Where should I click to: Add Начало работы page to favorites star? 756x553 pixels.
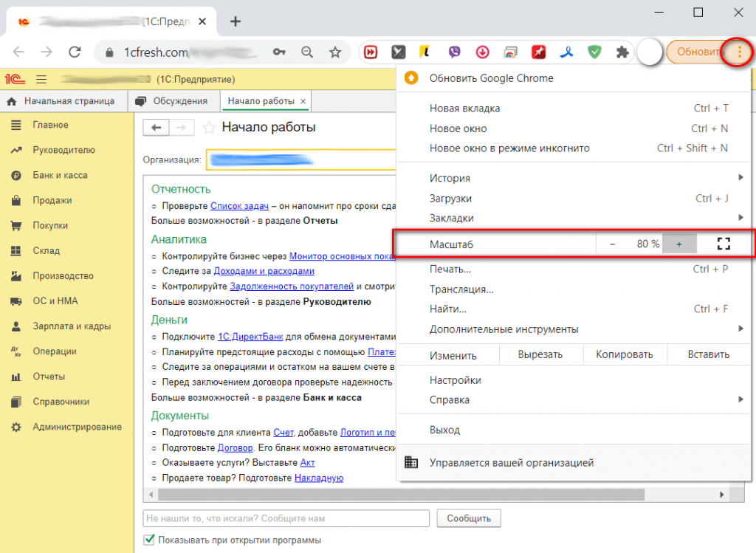click(x=209, y=128)
